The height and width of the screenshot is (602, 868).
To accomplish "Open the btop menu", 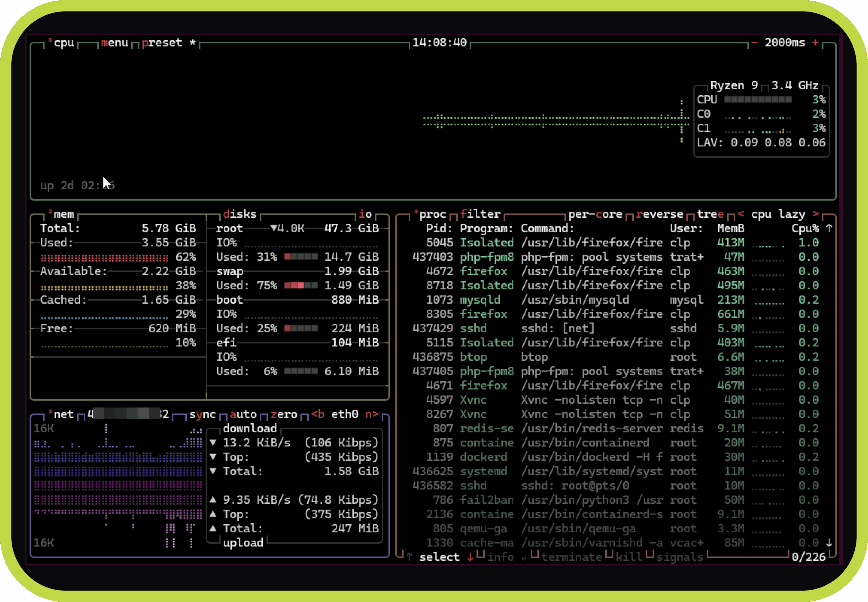I will 115,43.
